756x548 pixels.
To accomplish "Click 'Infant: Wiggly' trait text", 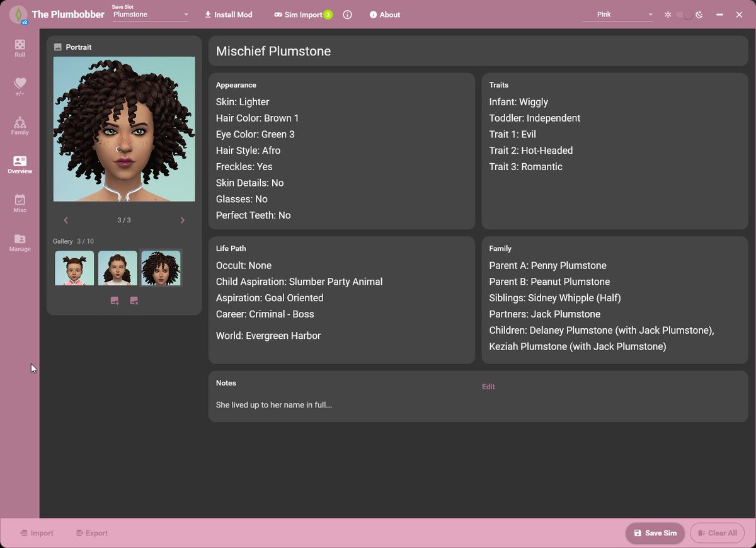I will pyautogui.click(x=518, y=102).
